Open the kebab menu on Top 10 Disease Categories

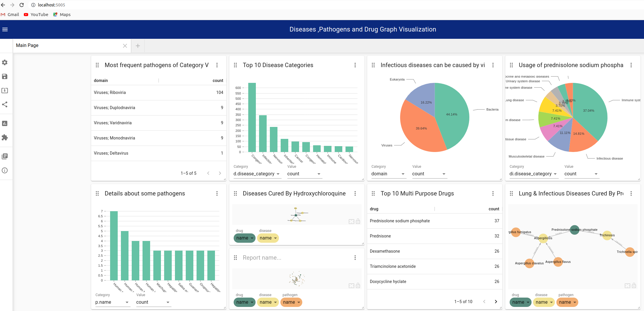point(355,65)
